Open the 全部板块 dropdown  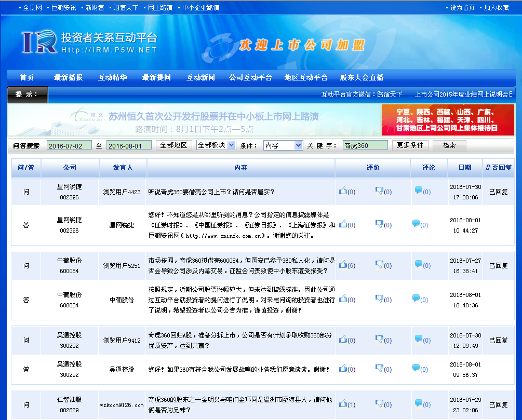tap(216, 145)
